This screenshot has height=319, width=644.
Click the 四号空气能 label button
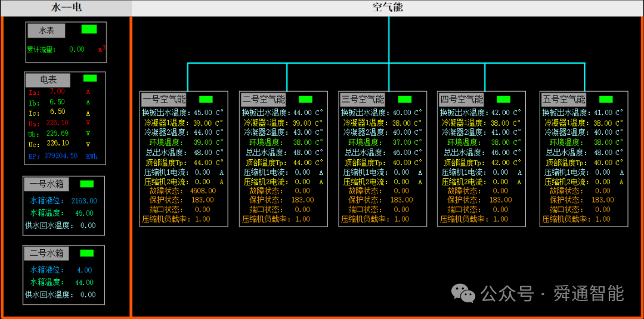tap(462, 99)
